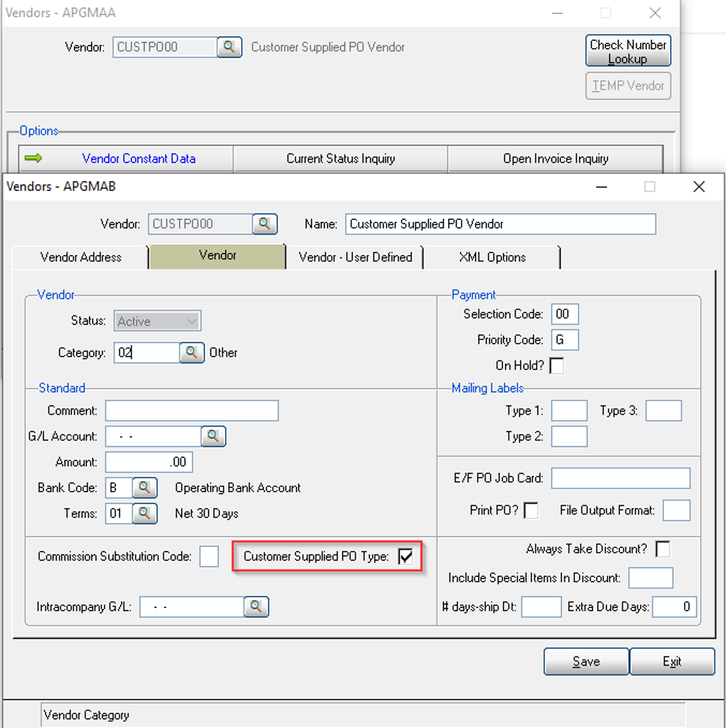Click Vendor code field in APGMAB window
This screenshot has height=728, width=726.
(x=200, y=224)
